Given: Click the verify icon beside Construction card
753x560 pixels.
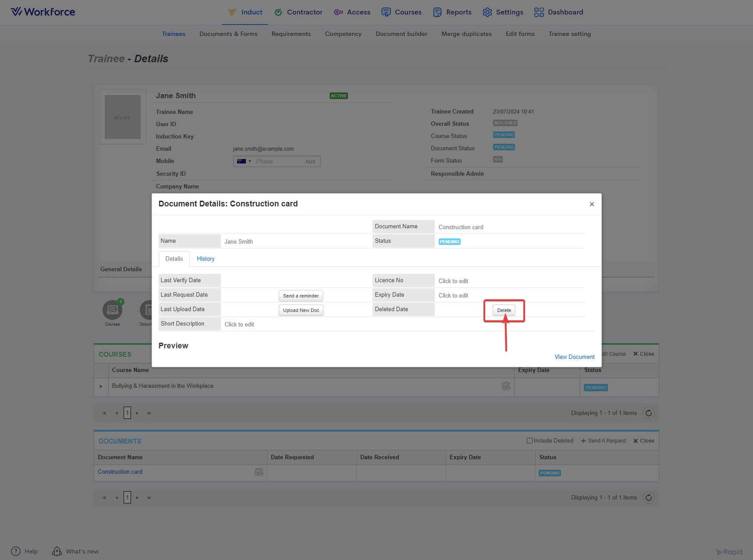Looking at the screenshot, I should 259,472.
